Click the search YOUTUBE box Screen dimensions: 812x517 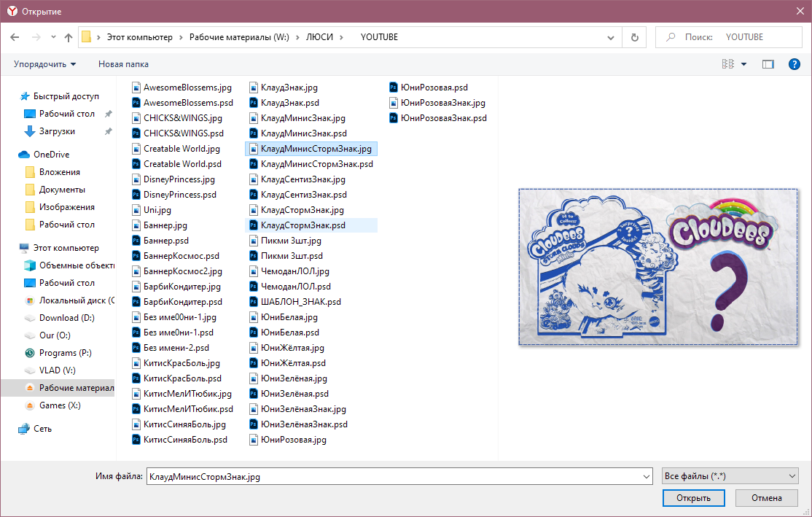pos(729,37)
